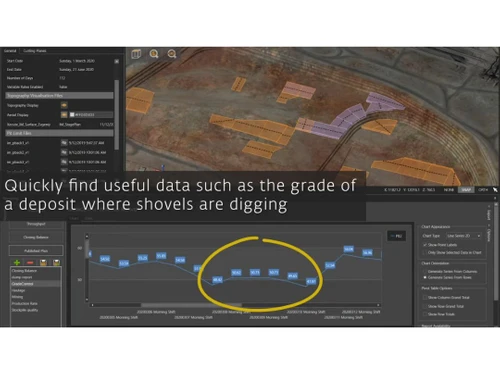Screen dimensions: 500x375
Task: Click the Topographic Display orange icon
Action: 64,105
